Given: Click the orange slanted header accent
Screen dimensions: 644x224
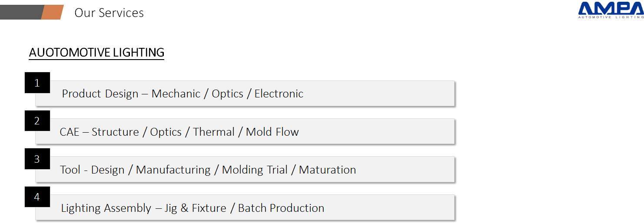Looking at the screenshot, I should tap(52, 12).
